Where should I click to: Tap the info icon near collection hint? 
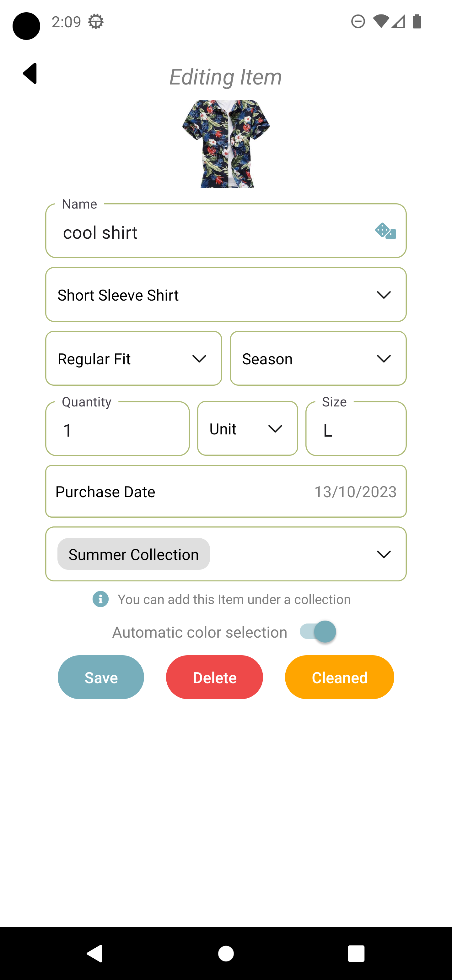(x=100, y=599)
